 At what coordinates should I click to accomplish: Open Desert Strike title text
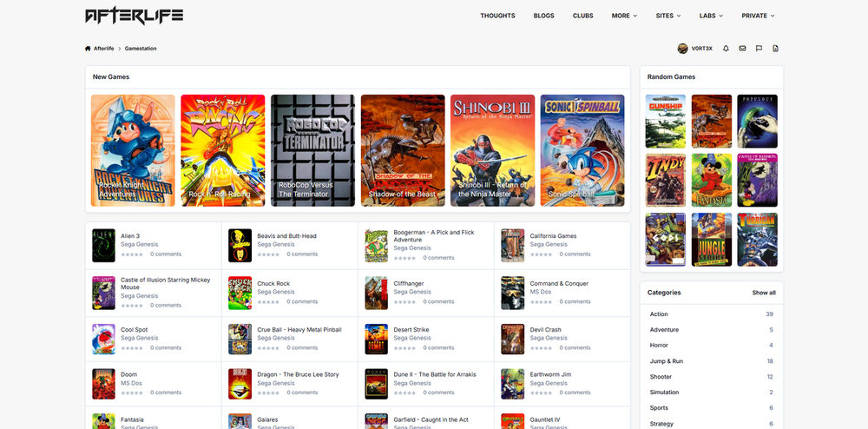coord(411,330)
